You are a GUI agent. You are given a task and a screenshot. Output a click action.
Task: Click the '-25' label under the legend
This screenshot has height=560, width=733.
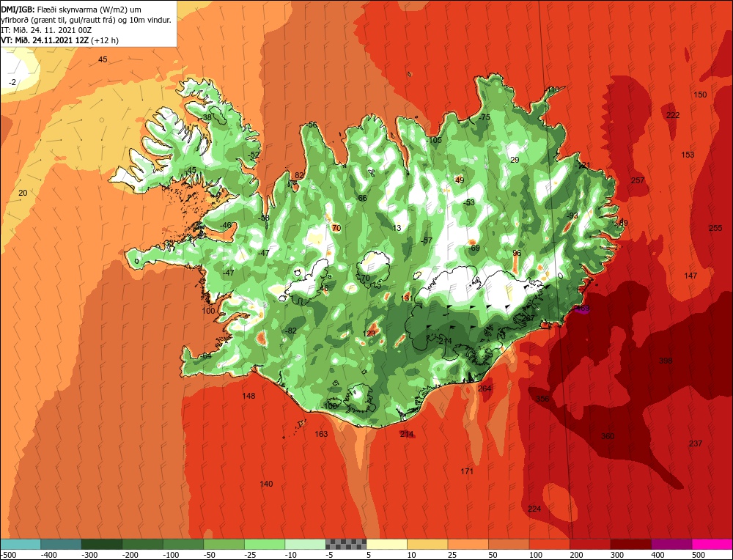tap(251, 555)
